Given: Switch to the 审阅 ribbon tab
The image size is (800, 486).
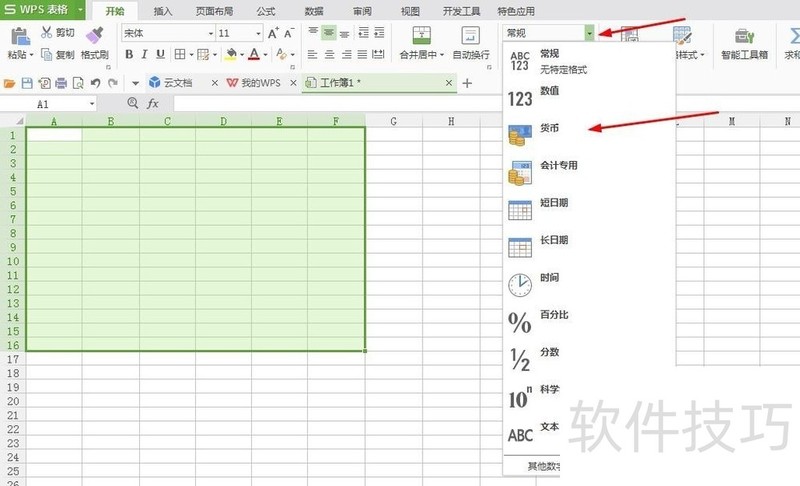Looking at the screenshot, I should (362, 11).
